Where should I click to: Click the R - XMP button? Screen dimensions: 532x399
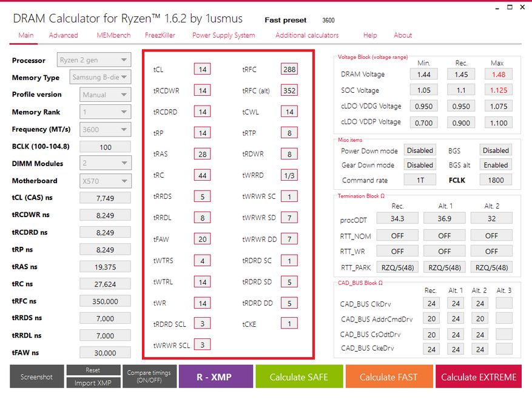[216, 377]
